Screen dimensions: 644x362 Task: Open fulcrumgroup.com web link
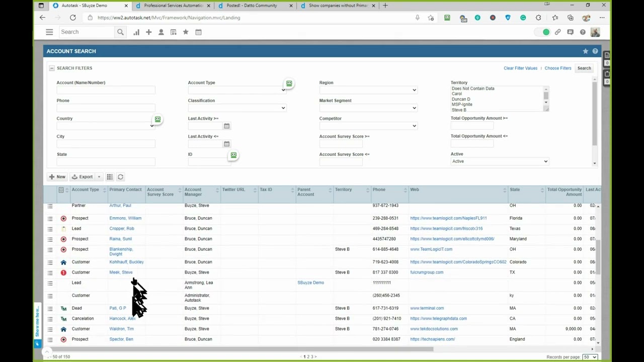[427, 273]
